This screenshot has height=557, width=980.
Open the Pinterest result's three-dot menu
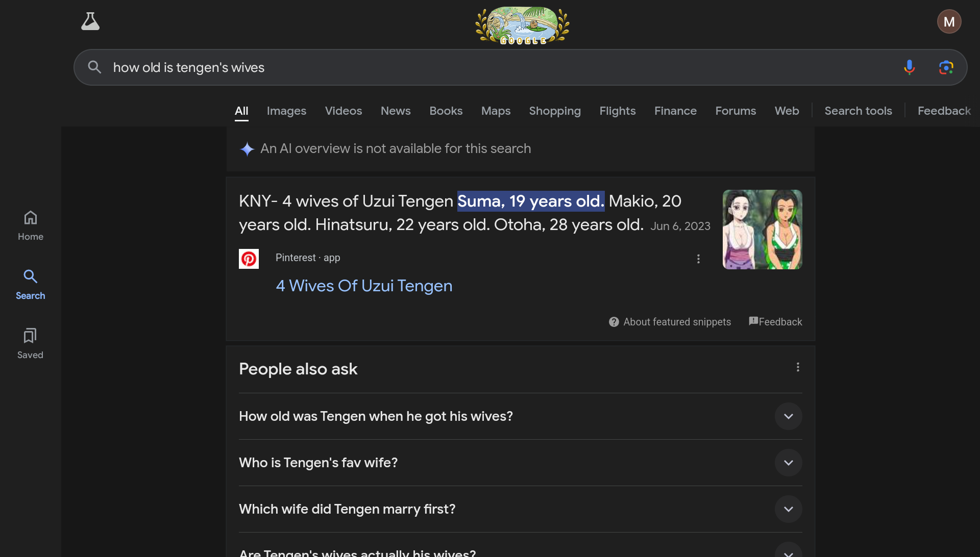698,259
